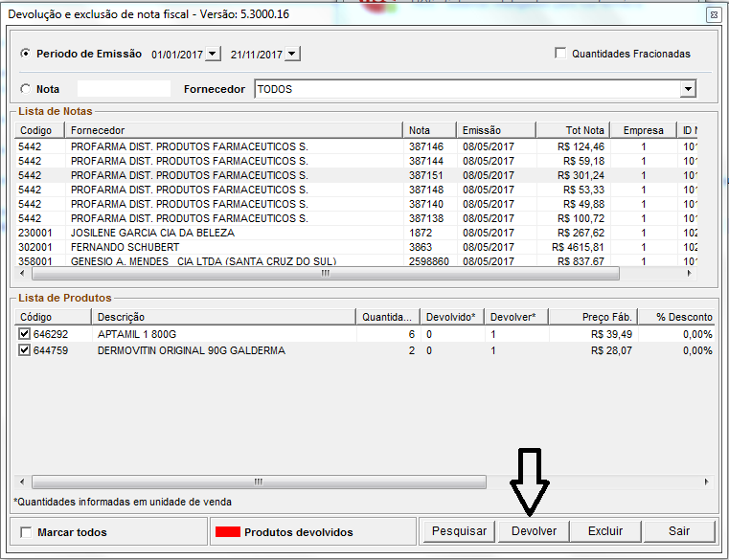Viewport: 729px width, 560px height.
Task: Close the Devolução e exclusão window
Action: click(713, 15)
